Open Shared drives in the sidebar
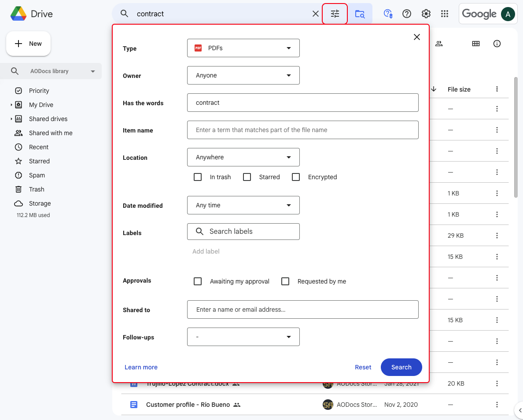Screen dimensions: 523x420 click(48, 119)
